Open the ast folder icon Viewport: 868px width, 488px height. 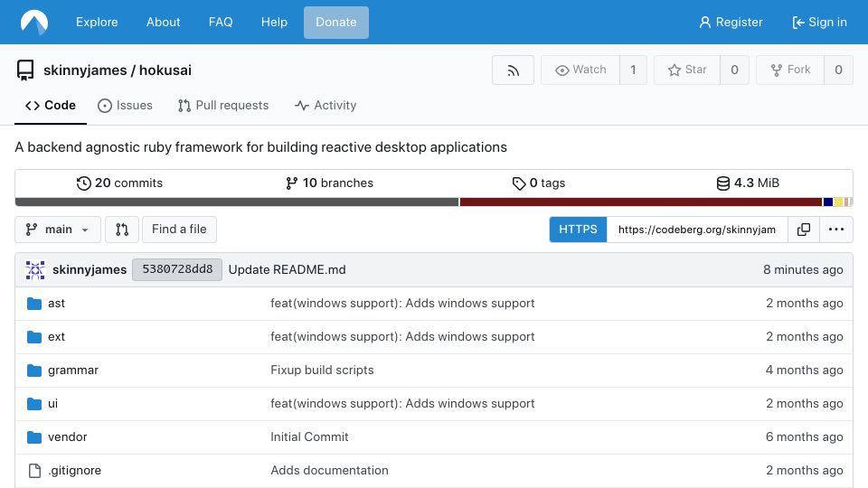(x=34, y=304)
